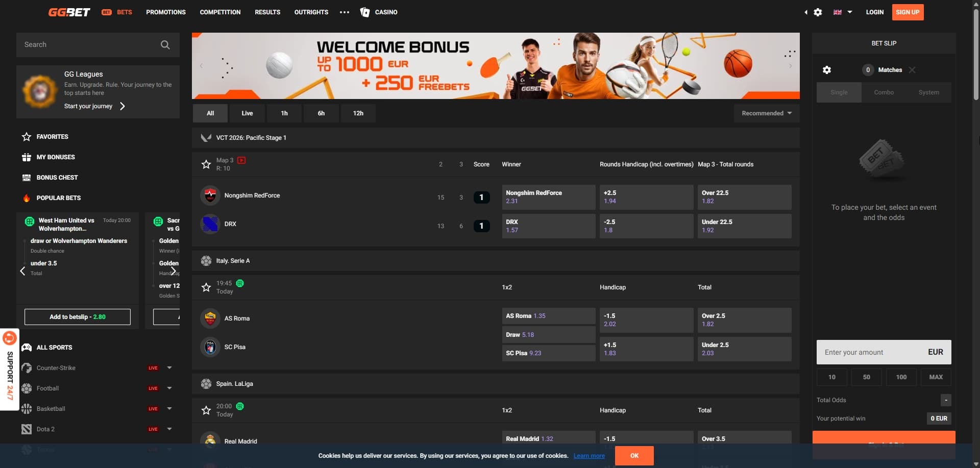Favorite the AS Roma vs SC Pisa match
The height and width of the screenshot is (468, 980).
(206, 287)
